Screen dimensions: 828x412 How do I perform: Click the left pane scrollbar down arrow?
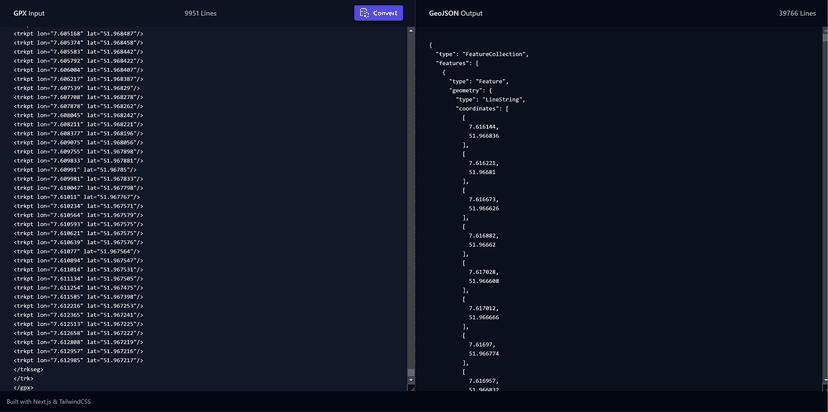(x=411, y=380)
